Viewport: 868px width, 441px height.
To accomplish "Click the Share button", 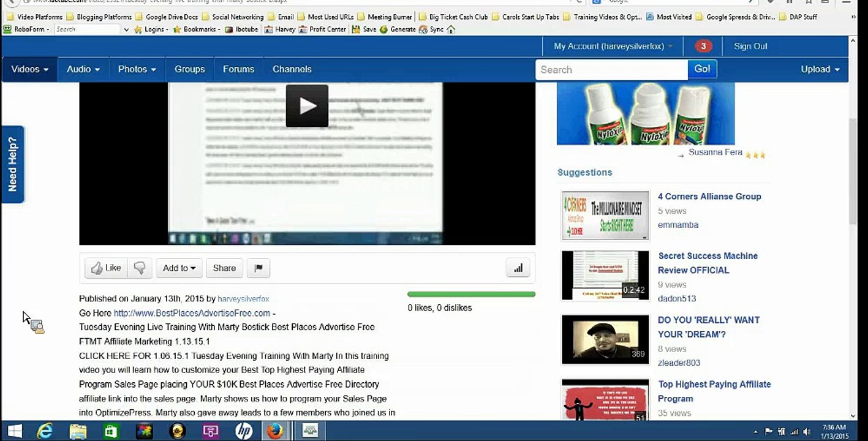I will click(x=224, y=268).
